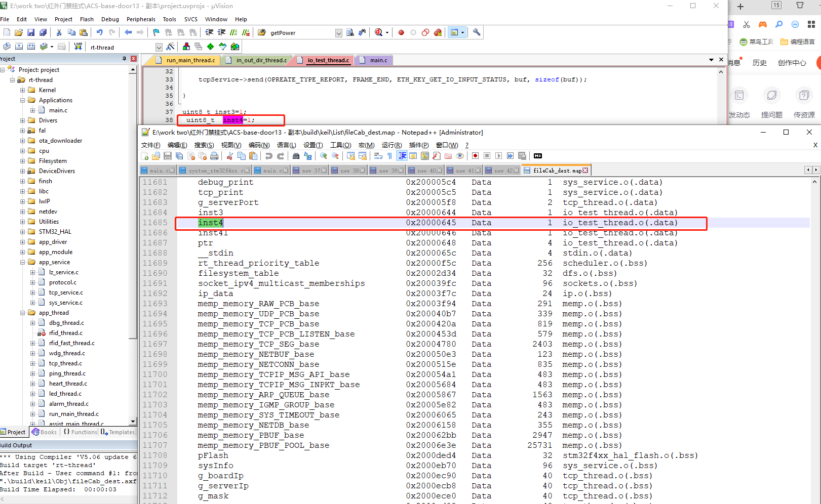Navigate backwards with µVision blue left arrow
This screenshot has width=821, height=504.
click(128, 32)
